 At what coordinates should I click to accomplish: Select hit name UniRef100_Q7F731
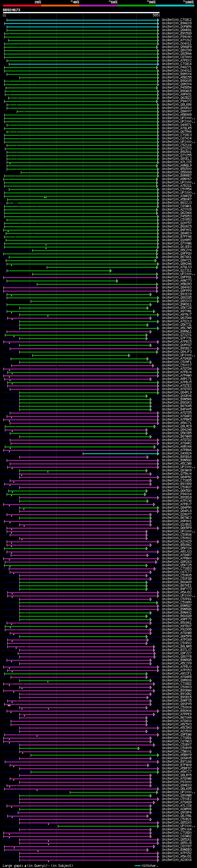click(177, 338)
